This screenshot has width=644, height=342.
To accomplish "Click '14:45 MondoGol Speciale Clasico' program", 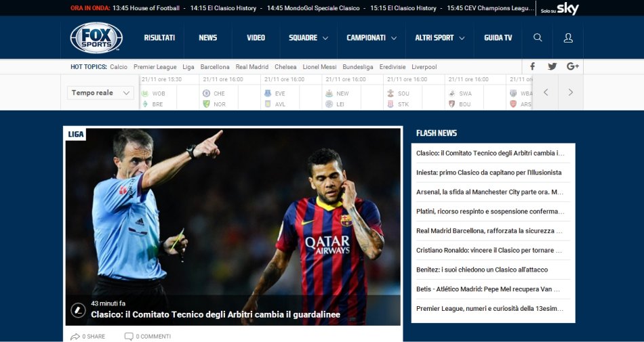I will tap(313, 8).
